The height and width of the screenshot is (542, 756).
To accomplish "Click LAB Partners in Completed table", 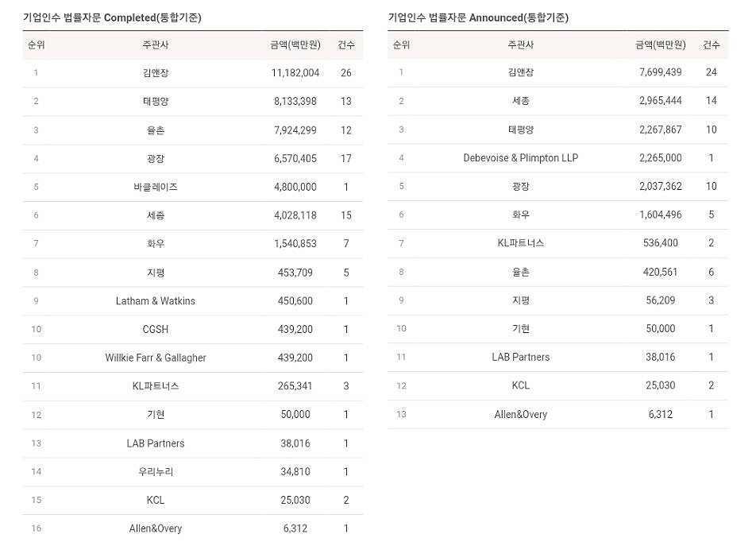I will (x=156, y=443).
